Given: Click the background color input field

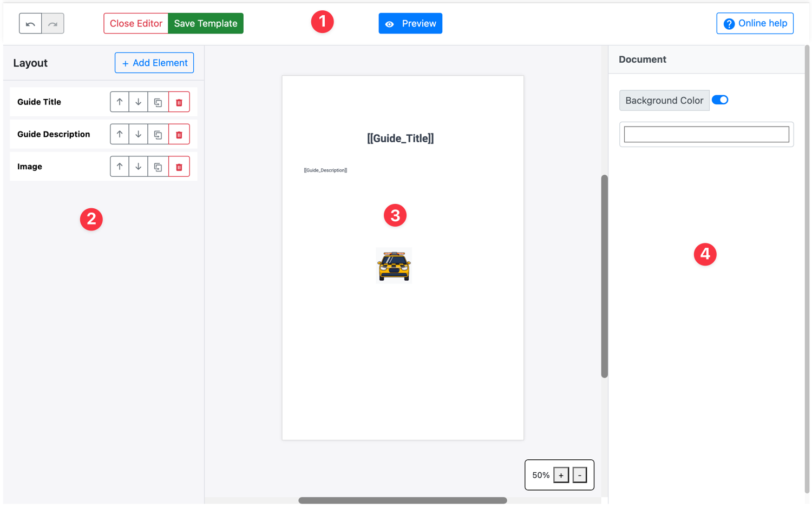Looking at the screenshot, I should coord(706,134).
